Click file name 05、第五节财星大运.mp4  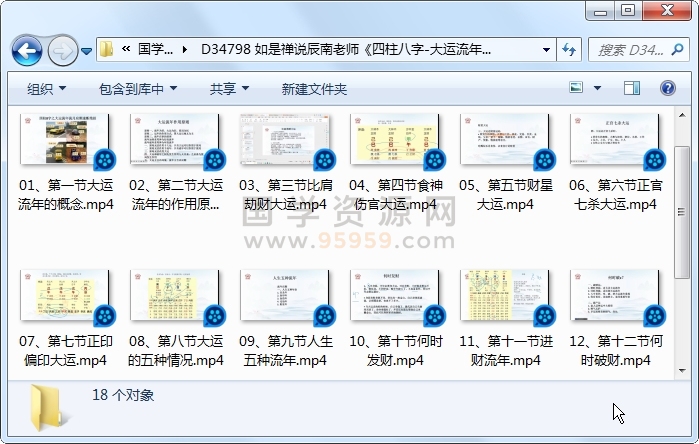506,194
